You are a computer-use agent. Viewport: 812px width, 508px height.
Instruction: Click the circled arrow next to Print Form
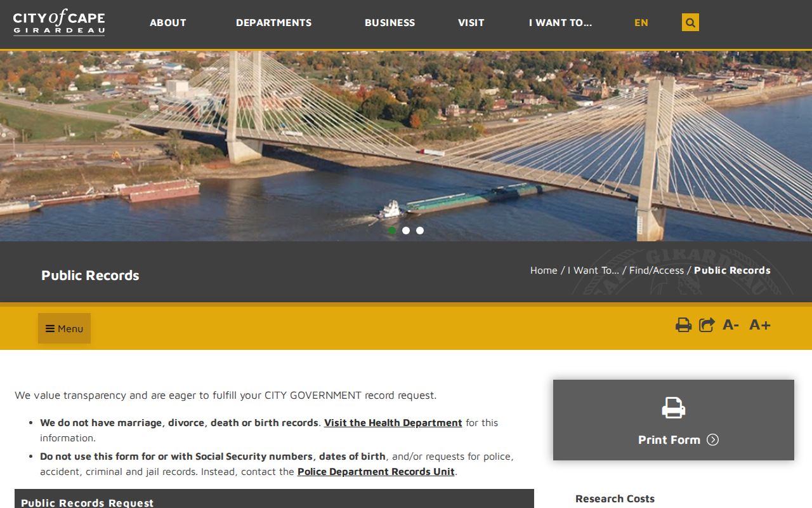(x=713, y=439)
